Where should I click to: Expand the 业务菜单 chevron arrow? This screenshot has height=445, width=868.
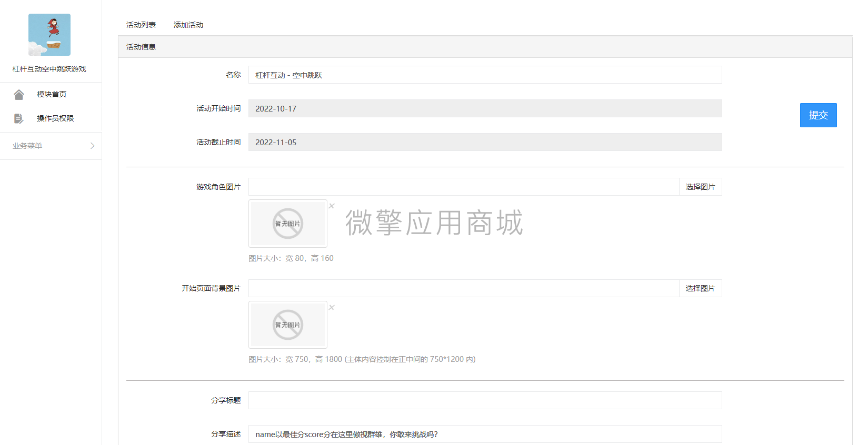(x=92, y=146)
